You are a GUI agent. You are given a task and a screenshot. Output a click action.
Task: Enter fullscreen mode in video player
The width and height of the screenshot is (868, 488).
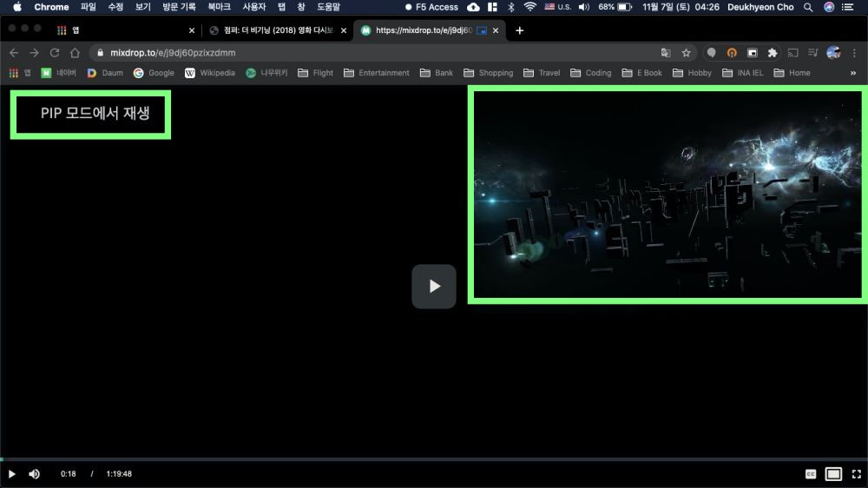pyautogui.click(x=856, y=474)
